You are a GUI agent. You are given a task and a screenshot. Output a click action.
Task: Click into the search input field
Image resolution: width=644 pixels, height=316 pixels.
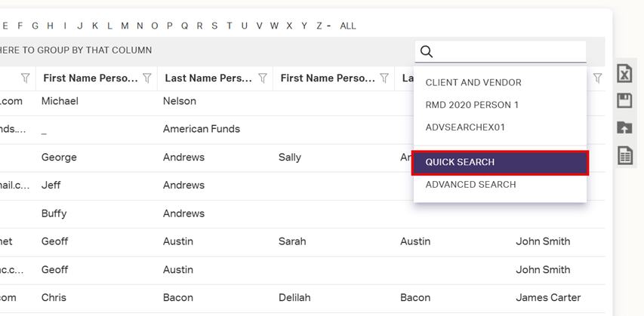click(x=510, y=51)
